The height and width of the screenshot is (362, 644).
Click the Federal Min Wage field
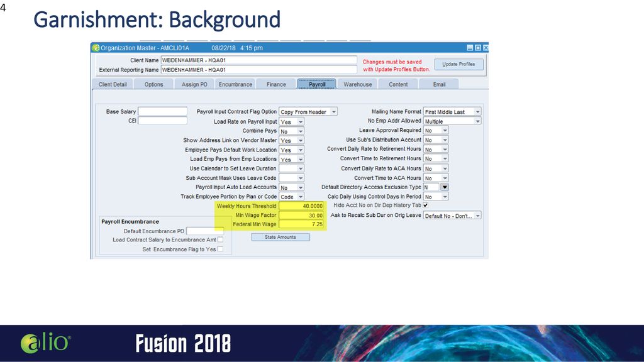coord(301,224)
